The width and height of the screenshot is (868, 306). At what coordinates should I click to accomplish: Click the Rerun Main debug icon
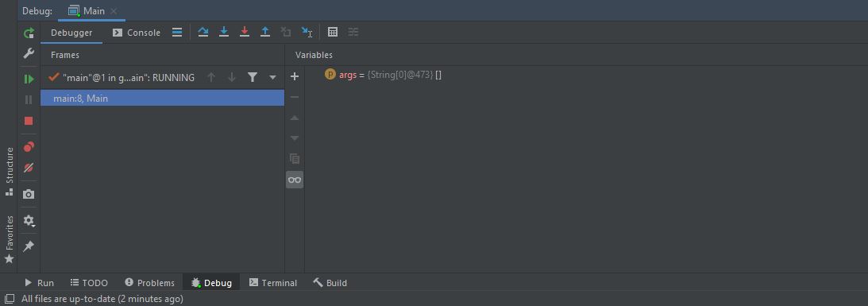pyautogui.click(x=29, y=33)
